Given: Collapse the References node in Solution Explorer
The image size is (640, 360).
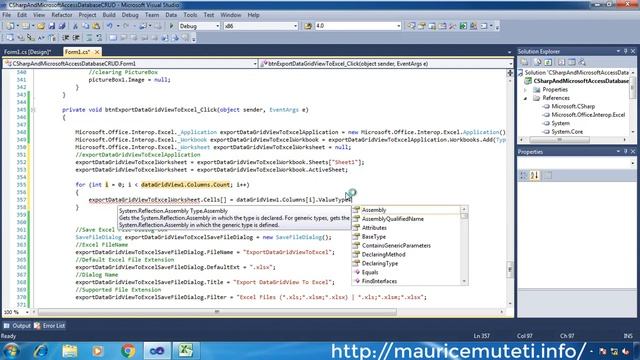Looking at the screenshot, I should pyautogui.click(x=526, y=98).
